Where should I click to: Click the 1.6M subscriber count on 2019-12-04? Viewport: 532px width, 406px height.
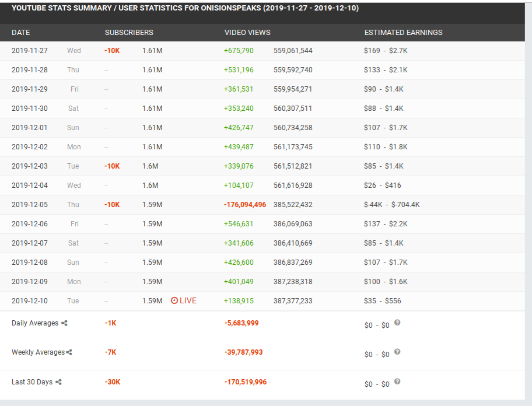[150, 185]
